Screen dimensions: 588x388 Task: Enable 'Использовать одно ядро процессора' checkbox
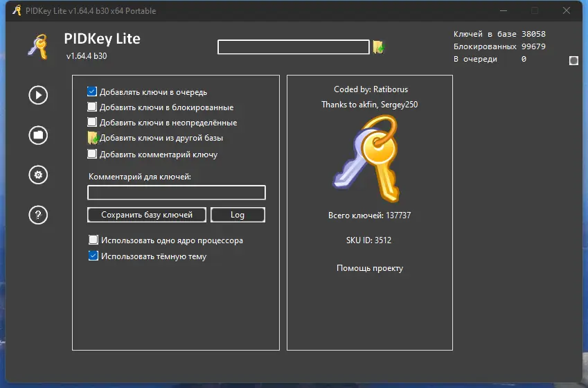[93, 240]
